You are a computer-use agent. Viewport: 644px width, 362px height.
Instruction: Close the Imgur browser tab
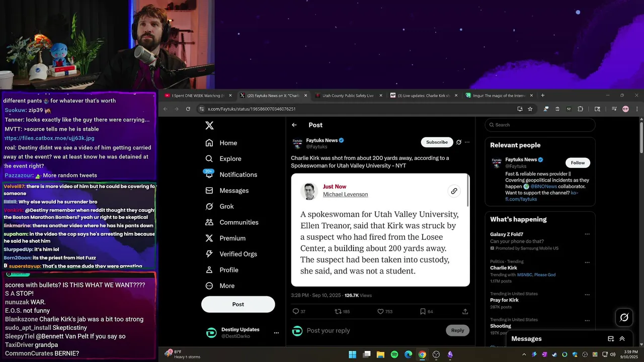tap(531, 96)
